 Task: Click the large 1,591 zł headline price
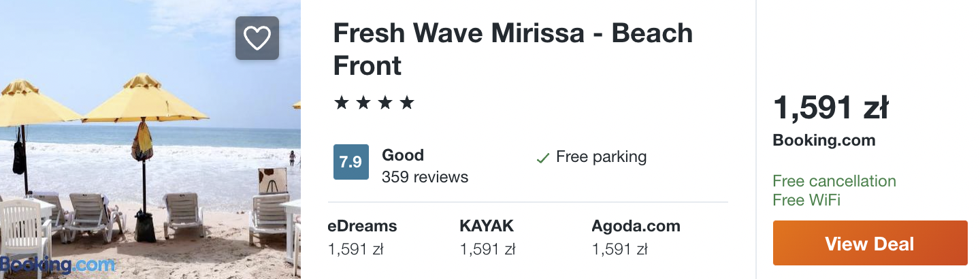pos(830,108)
